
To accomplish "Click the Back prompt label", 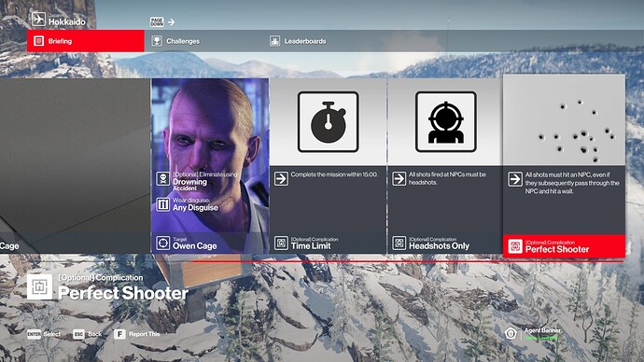I will [x=95, y=334].
